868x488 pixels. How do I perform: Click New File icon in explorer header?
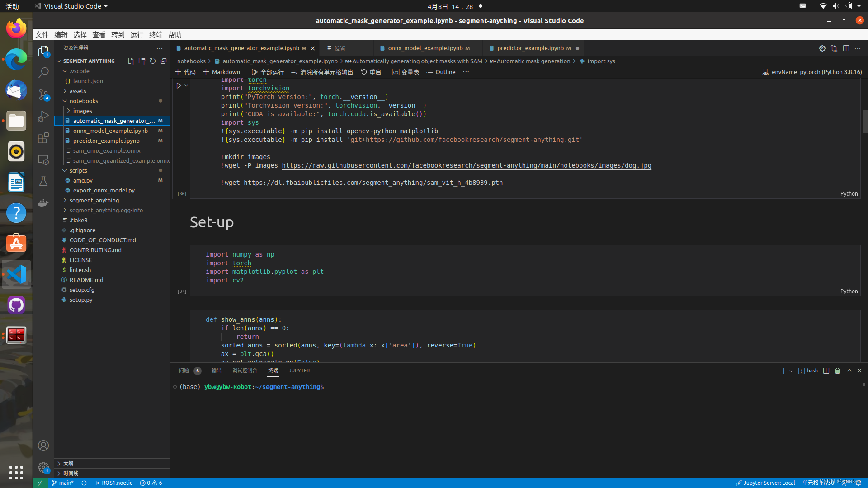[x=131, y=61]
